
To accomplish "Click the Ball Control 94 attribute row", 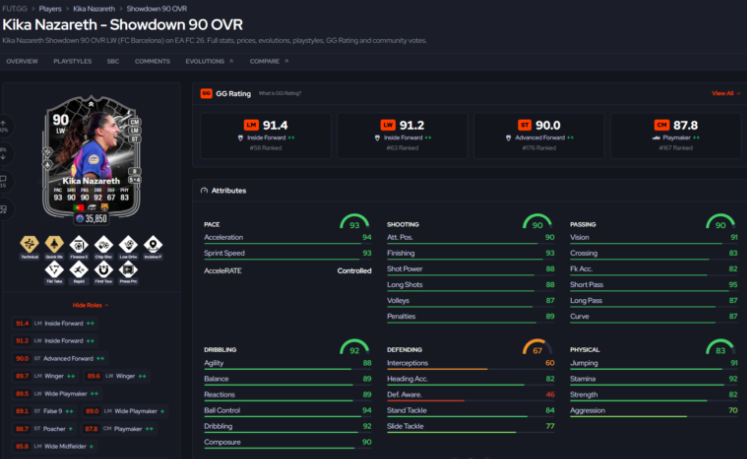I will point(288,411).
